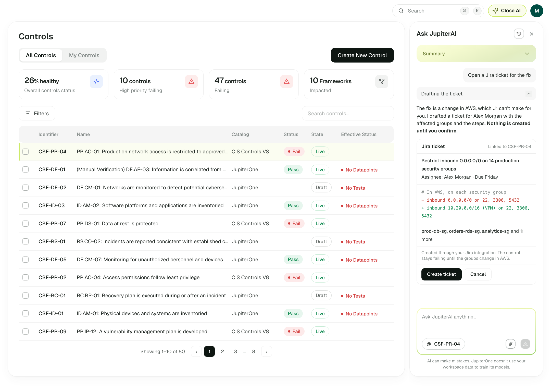Select checkbox for CSF-DE-02

(x=26, y=188)
